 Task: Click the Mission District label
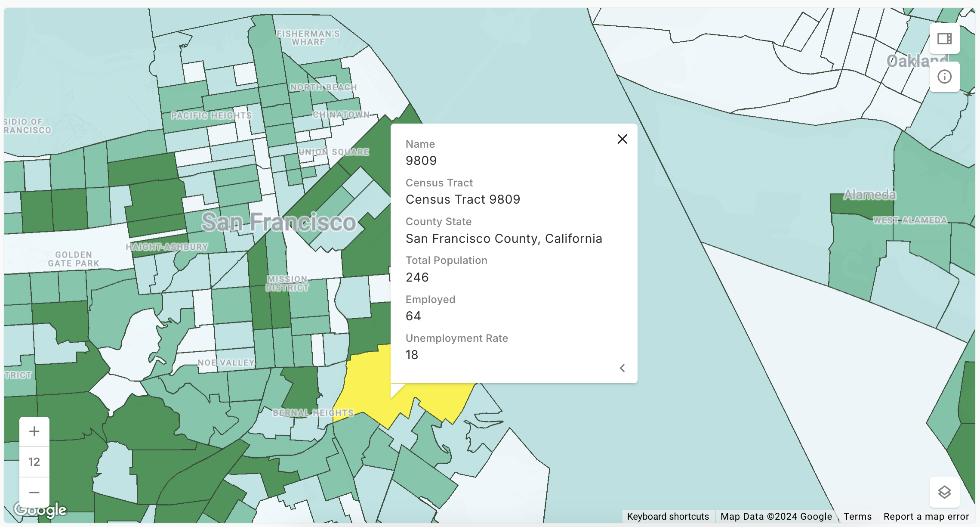[287, 283]
